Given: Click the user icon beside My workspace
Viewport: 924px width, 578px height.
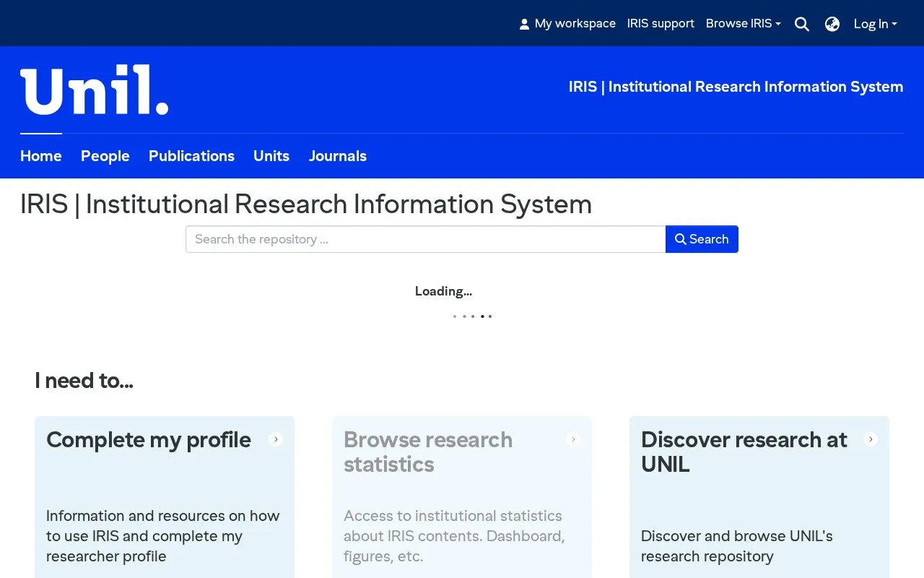Looking at the screenshot, I should pos(524,24).
